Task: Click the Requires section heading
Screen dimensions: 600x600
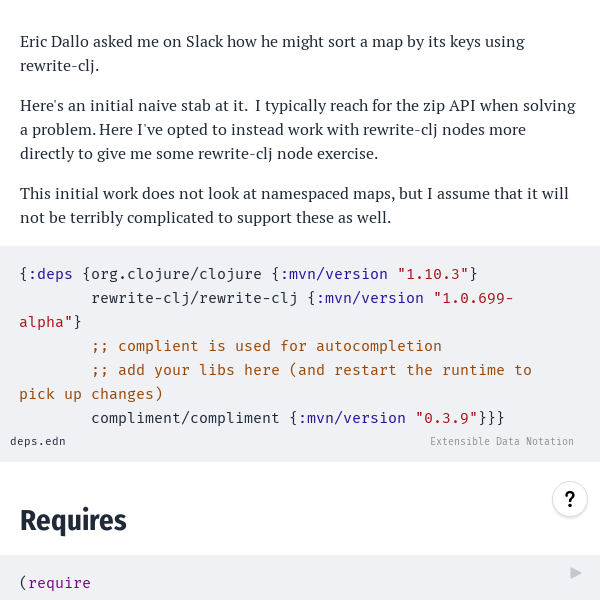Action: pos(73,521)
